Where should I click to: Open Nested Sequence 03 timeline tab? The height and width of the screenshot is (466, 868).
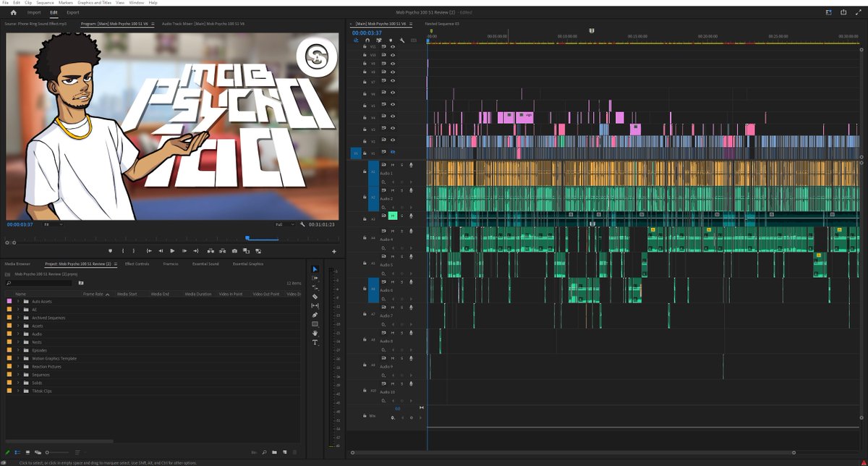(x=442, y=23)
